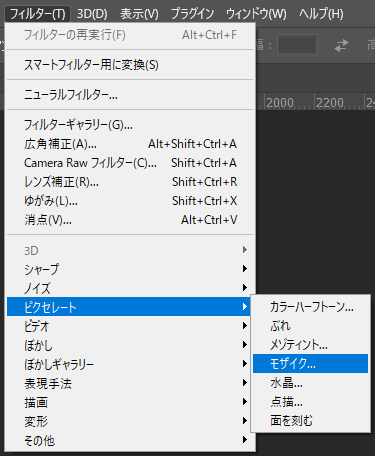Open Camera Raw フィルター(C)...
Screen dimensions: 375x456
pos(130,163)
